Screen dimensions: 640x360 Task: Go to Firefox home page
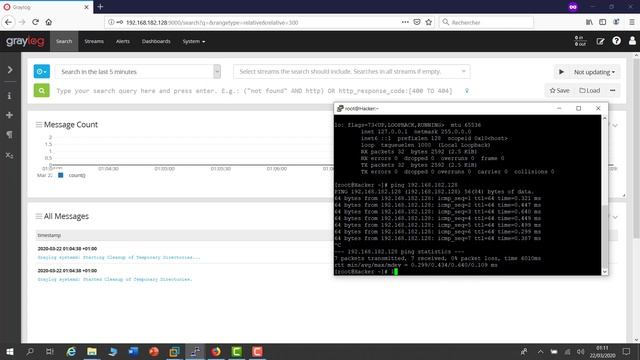click(49, 22)
